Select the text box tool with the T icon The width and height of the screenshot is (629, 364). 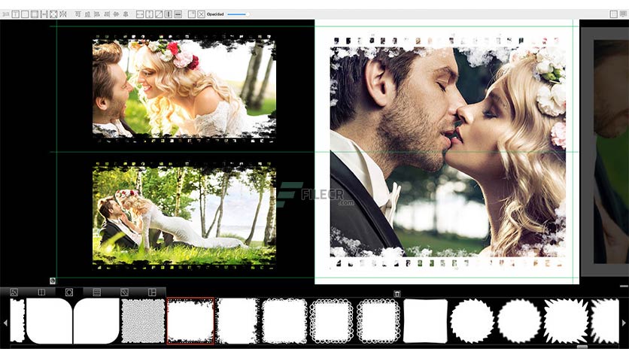15,14
